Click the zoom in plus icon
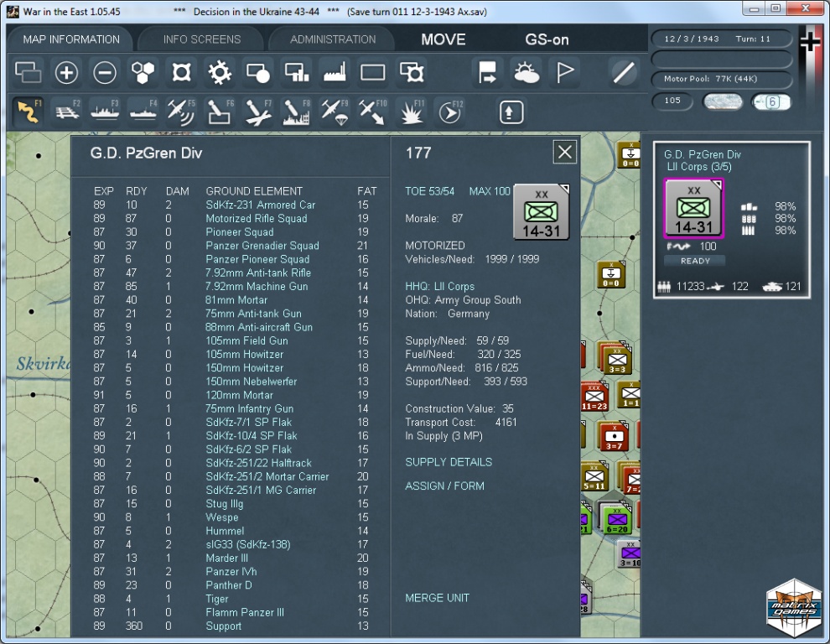This screenshot has width=830, height=644. point(67,73)
